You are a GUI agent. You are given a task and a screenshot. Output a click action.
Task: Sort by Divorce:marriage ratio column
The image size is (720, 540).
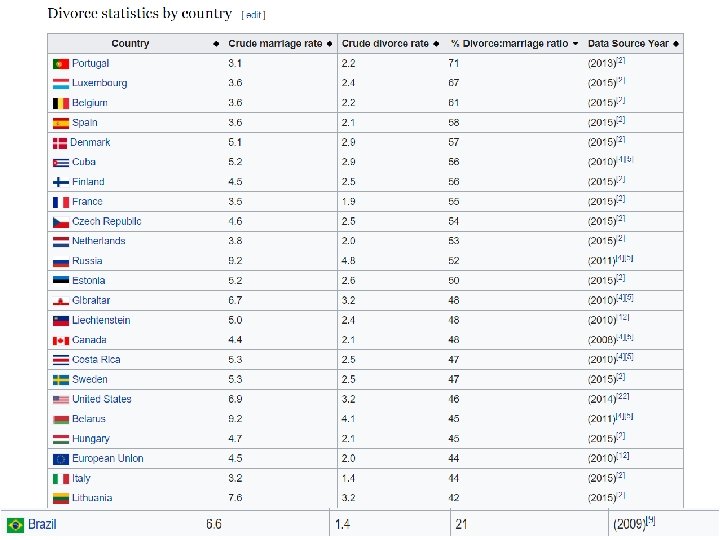[577, 44]
